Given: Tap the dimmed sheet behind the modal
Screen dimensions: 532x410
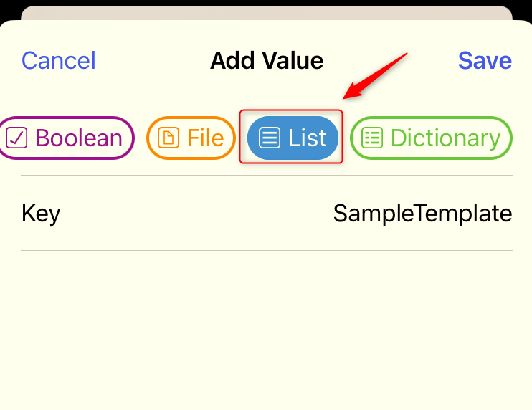Looking at the screenshot, I should (266, 12).
